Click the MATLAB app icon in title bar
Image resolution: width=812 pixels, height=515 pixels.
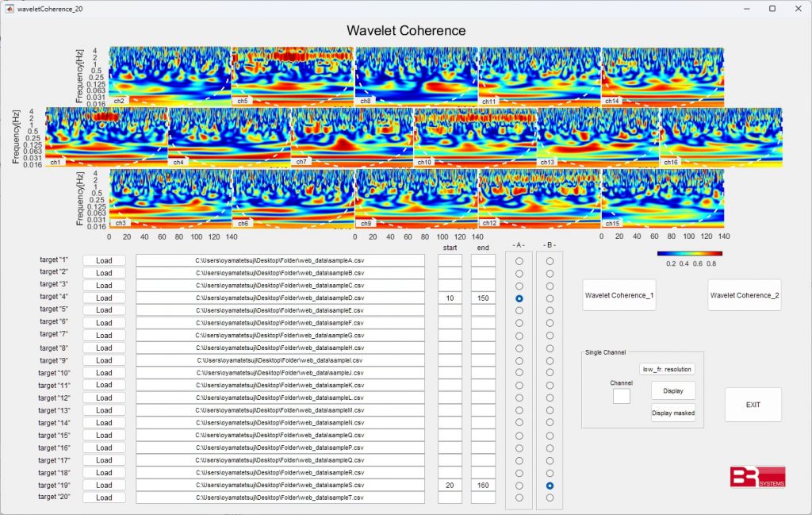9,8
